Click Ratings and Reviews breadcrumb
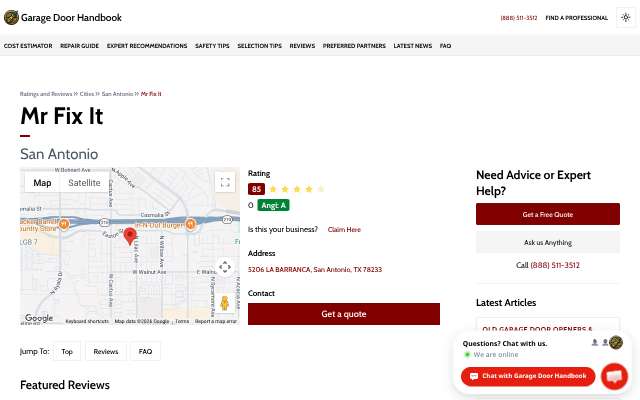 46,94
